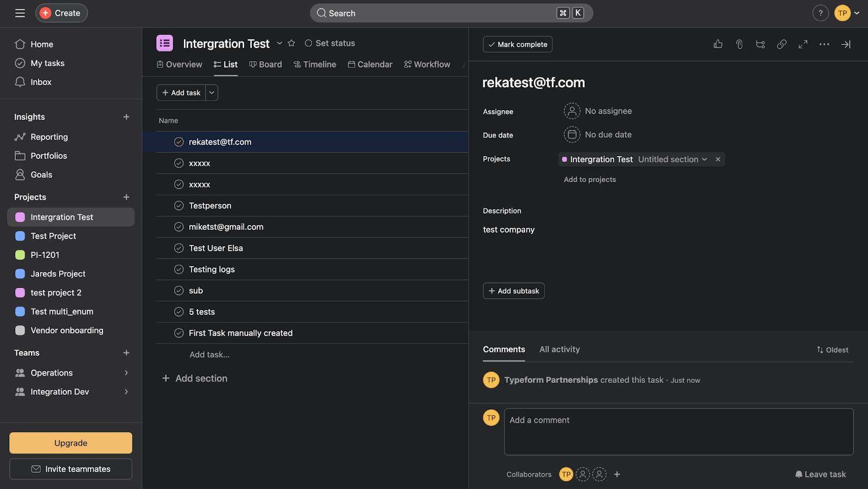Expand task to full screen view
This screenshot has width=868, height=489.
point(803,44)
